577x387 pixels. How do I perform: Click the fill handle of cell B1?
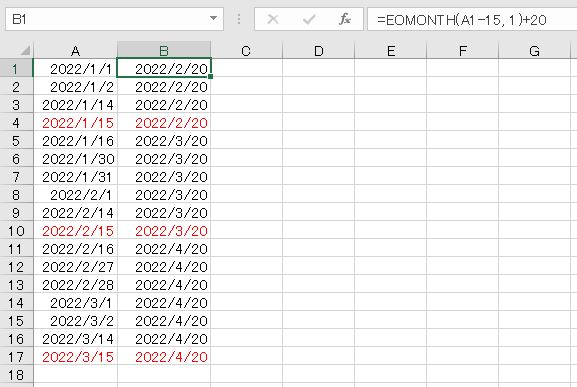pos(210,76)
